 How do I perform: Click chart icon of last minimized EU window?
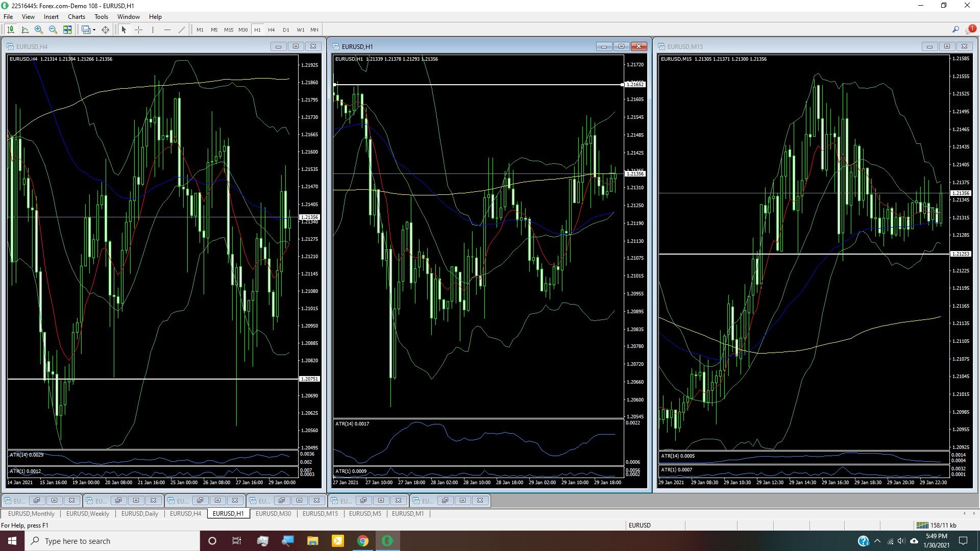coord(416,500)
